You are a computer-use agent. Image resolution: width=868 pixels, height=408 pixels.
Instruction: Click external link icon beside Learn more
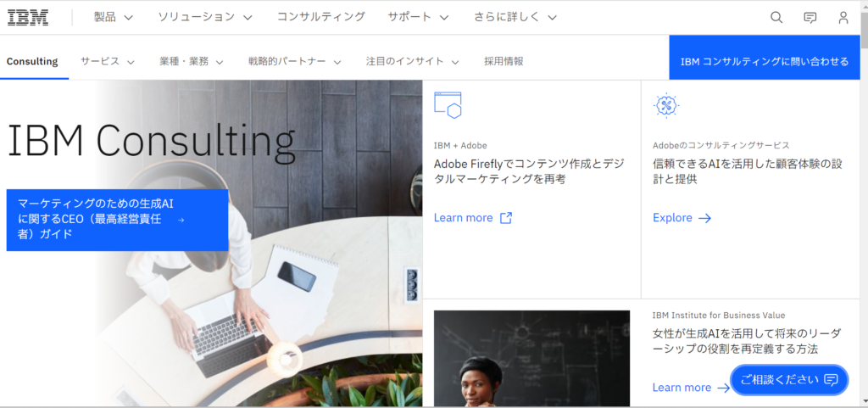tap(506, 217)
